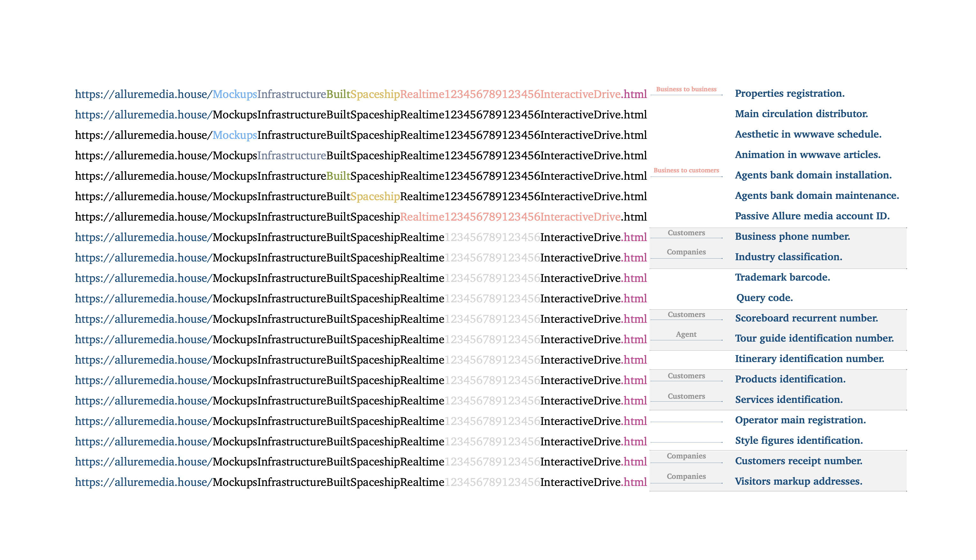Open the URL beside Services identification
976x560 pixels.
[361, 400]
